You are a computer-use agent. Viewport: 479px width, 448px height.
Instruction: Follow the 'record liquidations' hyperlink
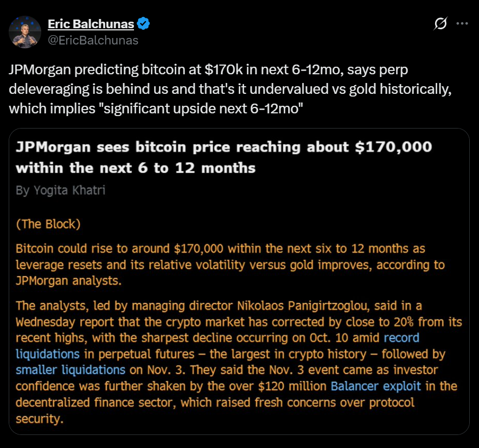[401, 338]
